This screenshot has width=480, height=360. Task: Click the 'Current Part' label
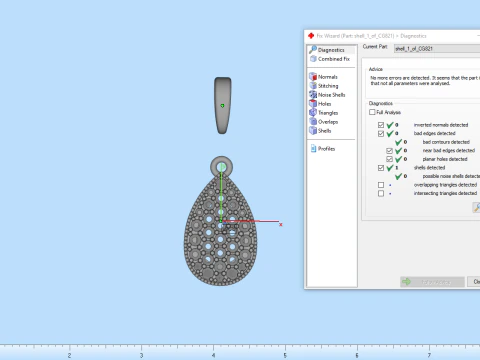(375, 47)
